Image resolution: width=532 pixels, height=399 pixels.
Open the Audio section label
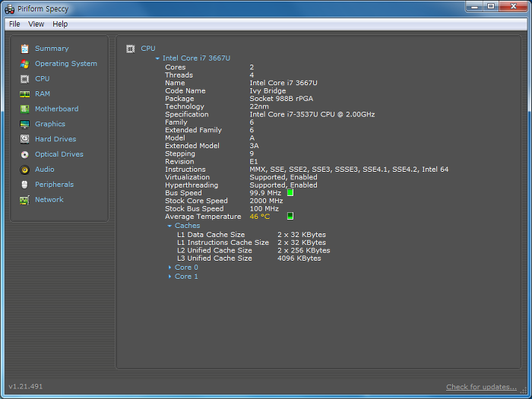44,169
